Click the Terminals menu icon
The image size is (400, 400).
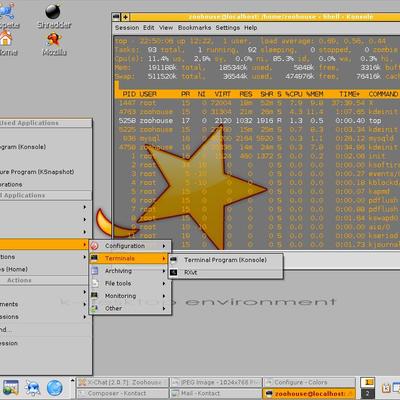coord(95,258)
